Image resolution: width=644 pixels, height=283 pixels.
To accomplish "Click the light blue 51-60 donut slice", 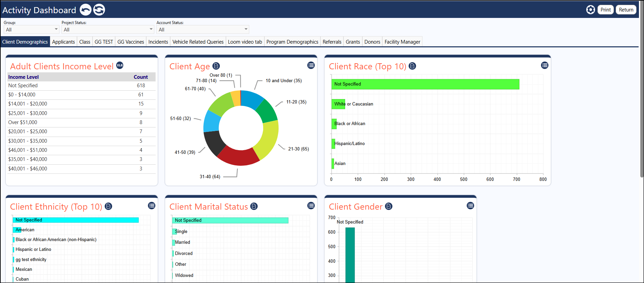I will click(x=212, y=121).
